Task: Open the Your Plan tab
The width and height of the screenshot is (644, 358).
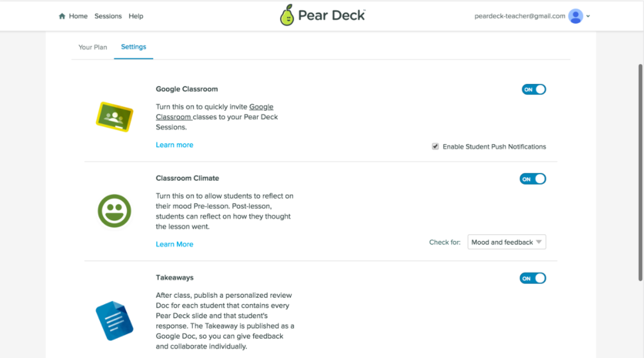Action: [93, 47]
